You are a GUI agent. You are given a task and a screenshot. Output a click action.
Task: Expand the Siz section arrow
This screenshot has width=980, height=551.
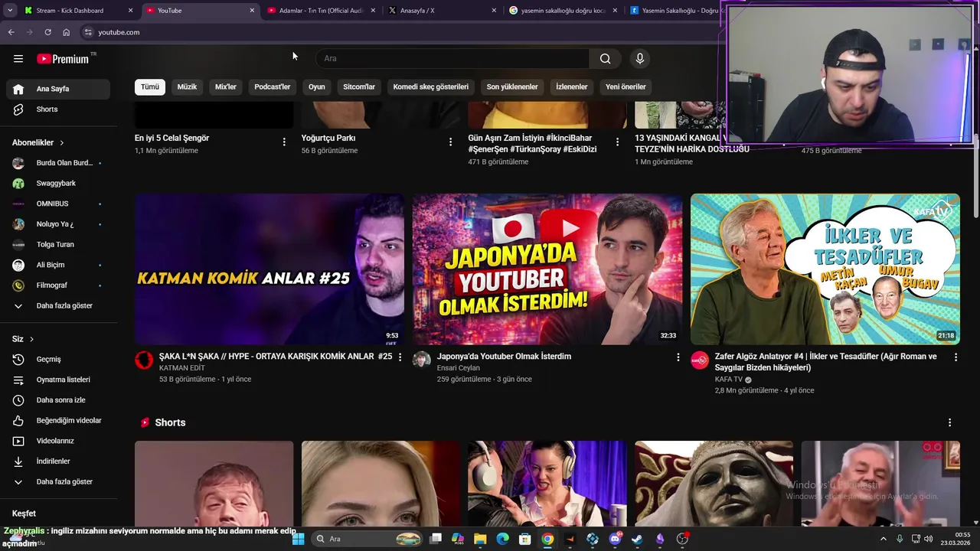click(x=31, y=339)
